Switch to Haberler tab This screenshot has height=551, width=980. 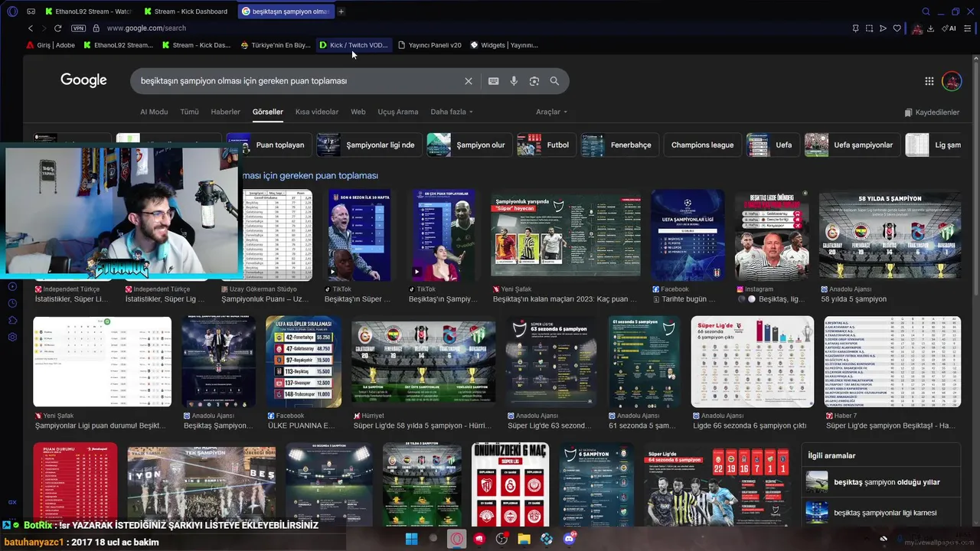point(225,112)
